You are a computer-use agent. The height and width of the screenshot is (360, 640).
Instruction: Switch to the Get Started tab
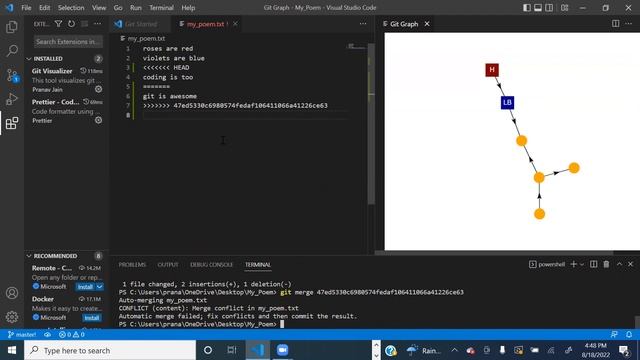click(x=141, y=24)
